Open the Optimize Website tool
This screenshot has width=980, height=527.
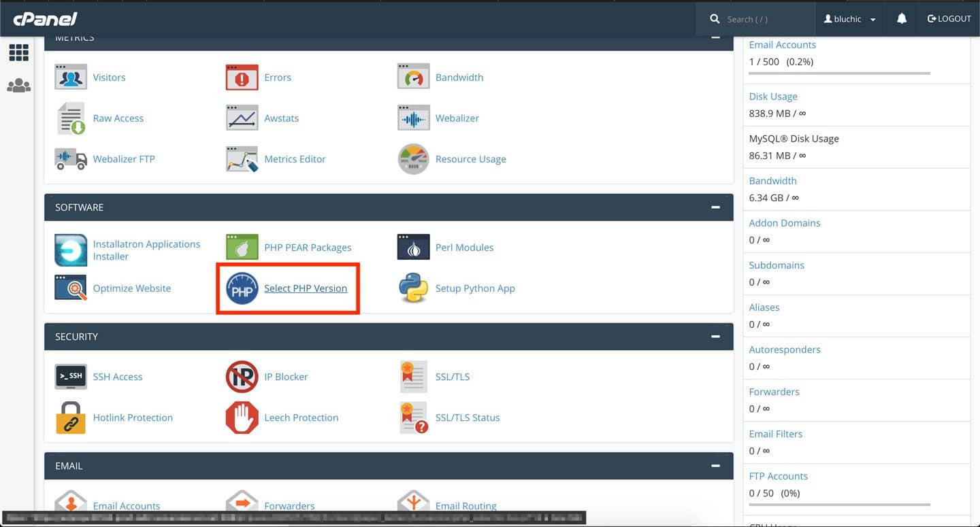(131, 288)
